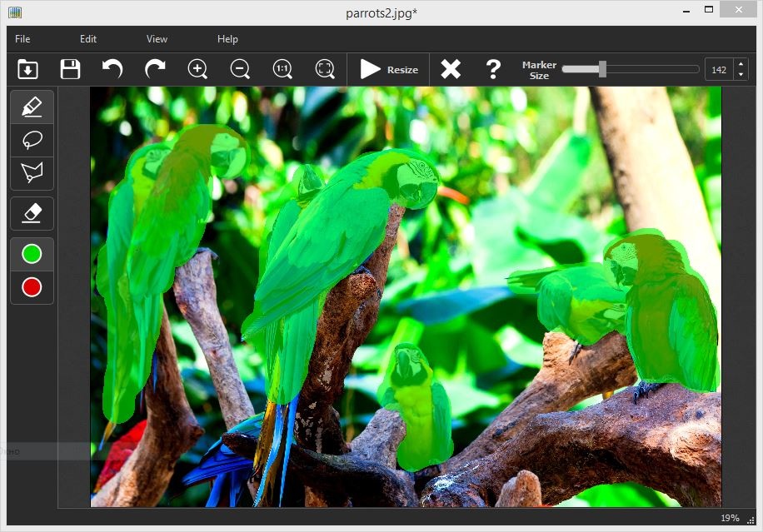
Task: Set zoom to 1:1 actual size
Action: [x=282, y=69]
